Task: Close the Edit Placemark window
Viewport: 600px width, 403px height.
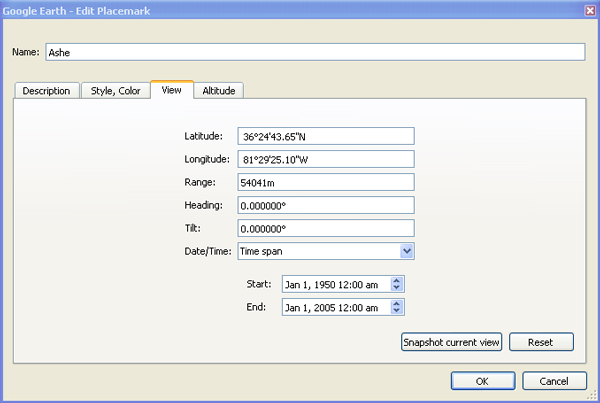Action: point(590,10)
